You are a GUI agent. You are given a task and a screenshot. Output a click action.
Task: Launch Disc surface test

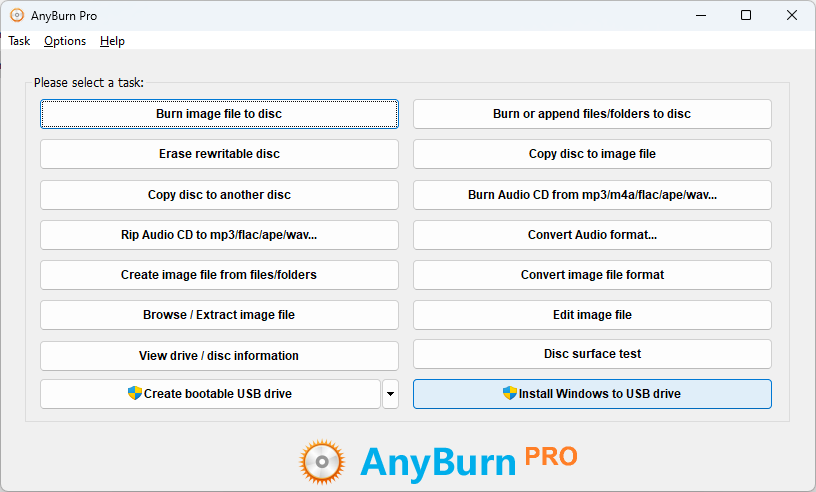point(592,354)
